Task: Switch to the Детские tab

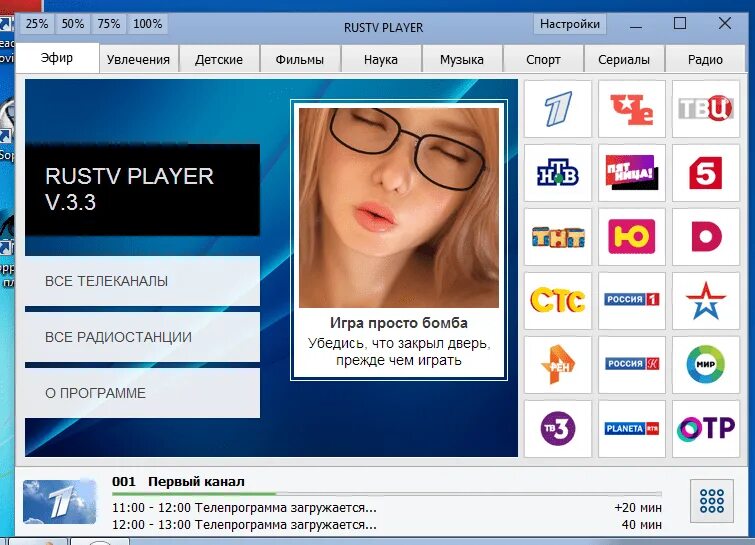Action: (x=219, y=60)
